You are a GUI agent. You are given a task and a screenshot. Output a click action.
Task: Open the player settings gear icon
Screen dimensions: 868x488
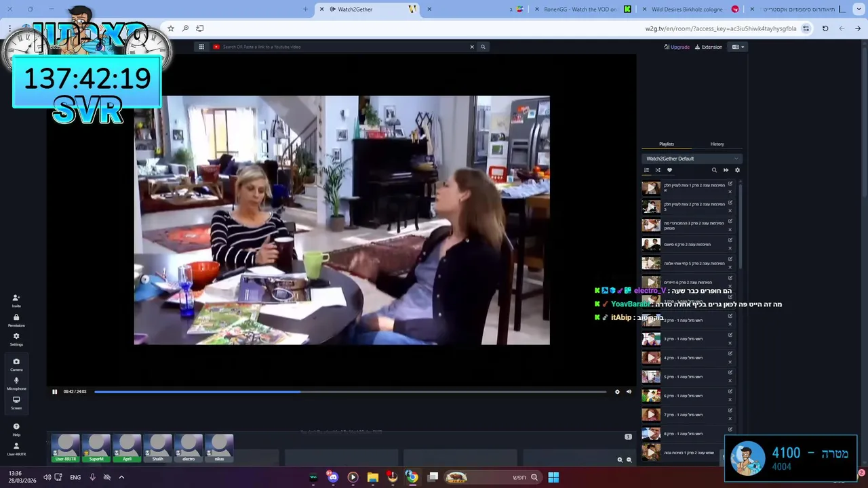click(x=617, y=392)
